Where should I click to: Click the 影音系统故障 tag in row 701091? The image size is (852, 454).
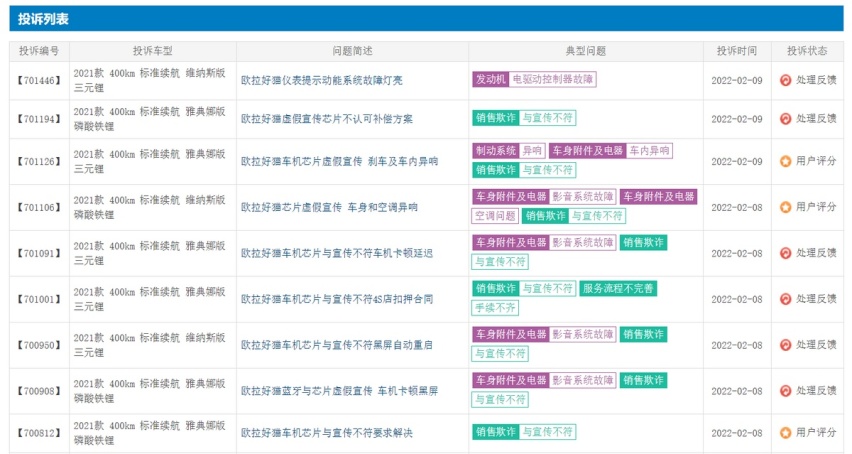tap(582, 243)
